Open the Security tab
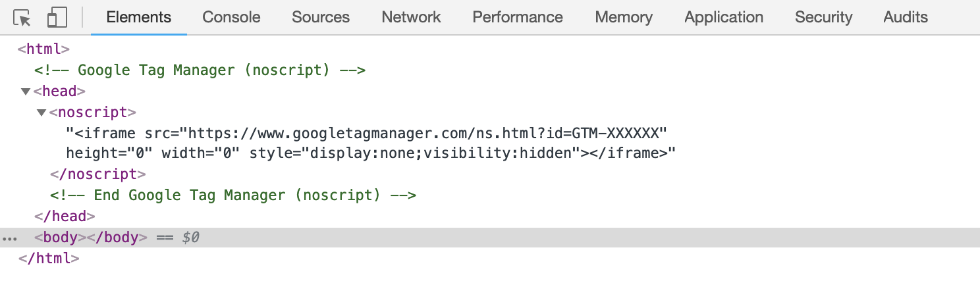The image size is (980, 283). click(823, 18)
